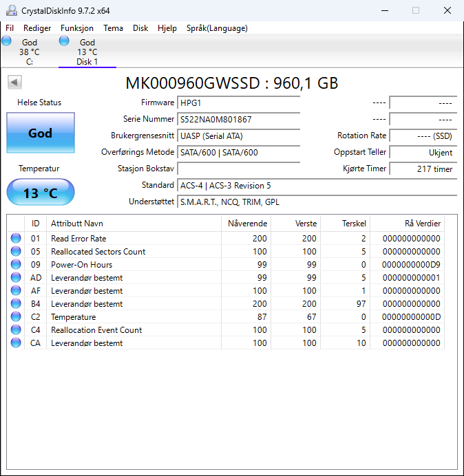464x476 pixels.
Task: Click the Oppstart Teller field Ukjent
Action: (x=423, y=153)
